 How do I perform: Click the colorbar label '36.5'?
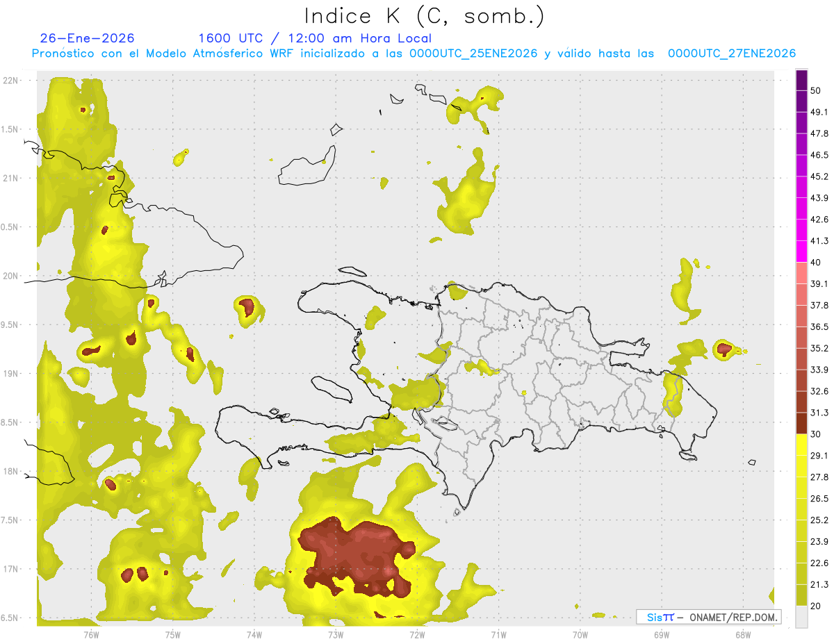pyautogui.click(x=819, y=327)
